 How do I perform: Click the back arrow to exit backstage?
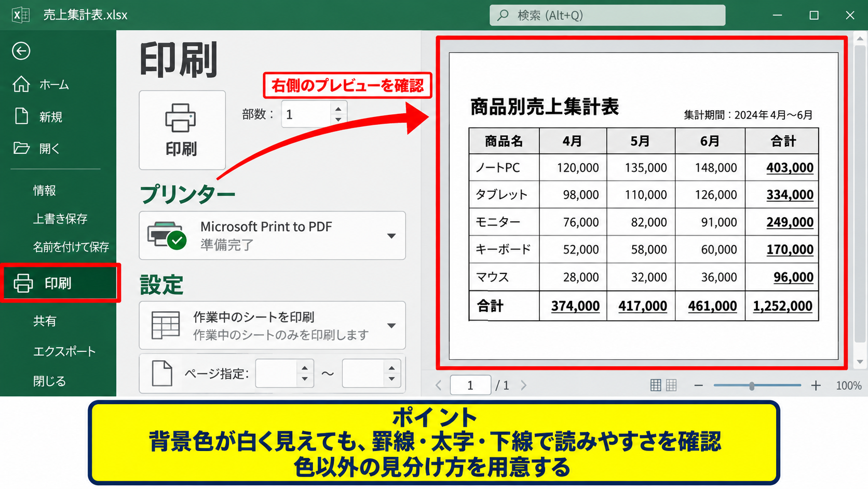21,51
